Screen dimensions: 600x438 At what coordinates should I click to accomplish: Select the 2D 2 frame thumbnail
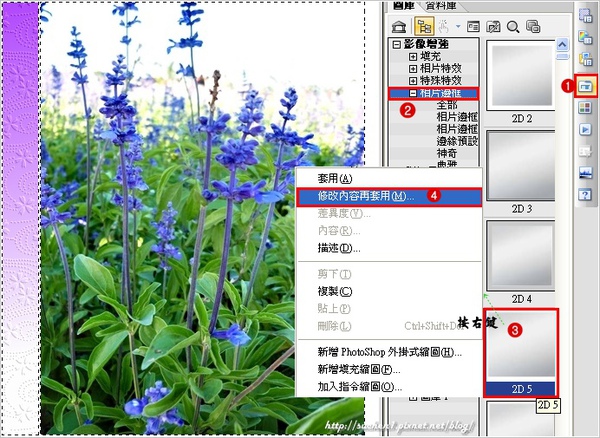pos(521,75)
